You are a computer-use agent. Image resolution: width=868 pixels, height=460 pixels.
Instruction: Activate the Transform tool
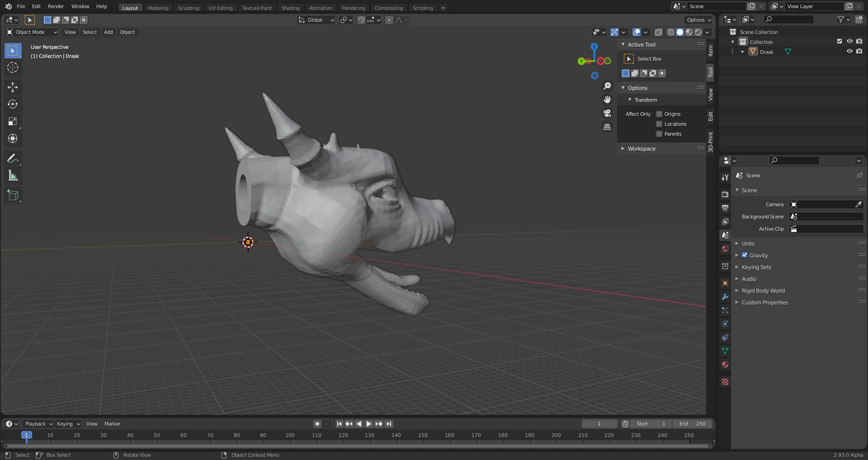(12, 138)
